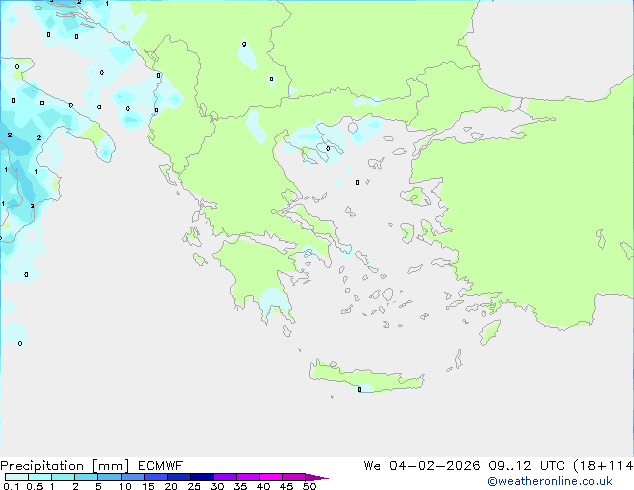Viewport: 634px width, 490px height.
Task: Click the '0' precipitation value on Crete
Action: tap(359, 390)
